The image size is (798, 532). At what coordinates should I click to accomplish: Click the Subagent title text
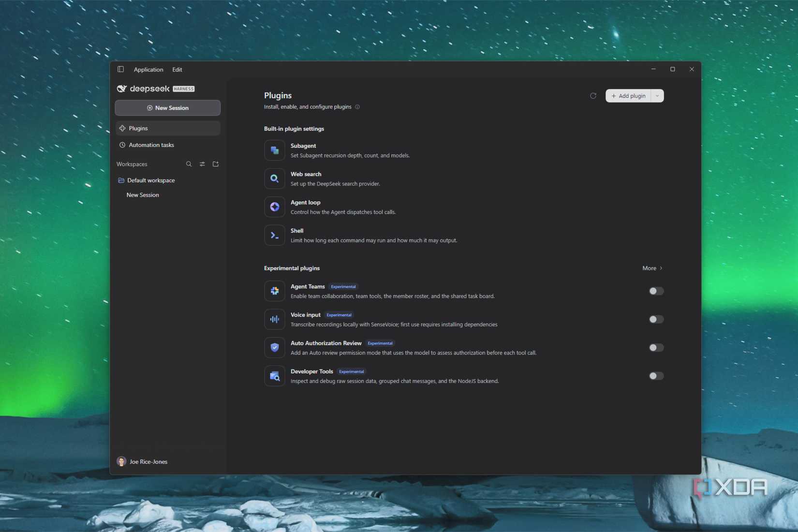coord(303,146)
